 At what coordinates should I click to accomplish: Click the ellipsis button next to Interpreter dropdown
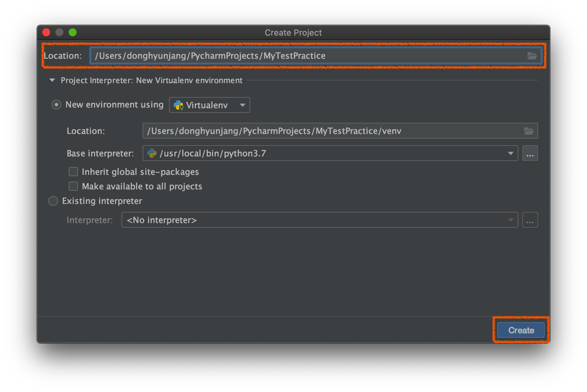(x=530, y=220)
